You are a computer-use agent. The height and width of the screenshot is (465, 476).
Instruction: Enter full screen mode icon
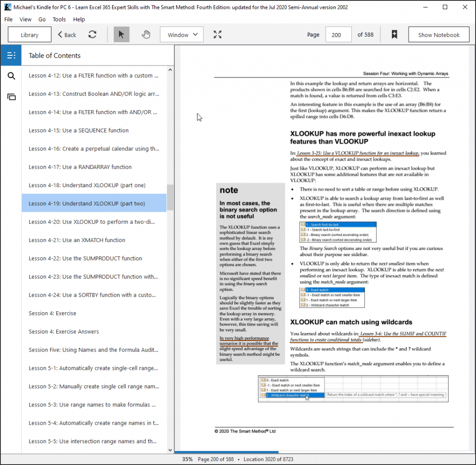[x=218, y=34]
